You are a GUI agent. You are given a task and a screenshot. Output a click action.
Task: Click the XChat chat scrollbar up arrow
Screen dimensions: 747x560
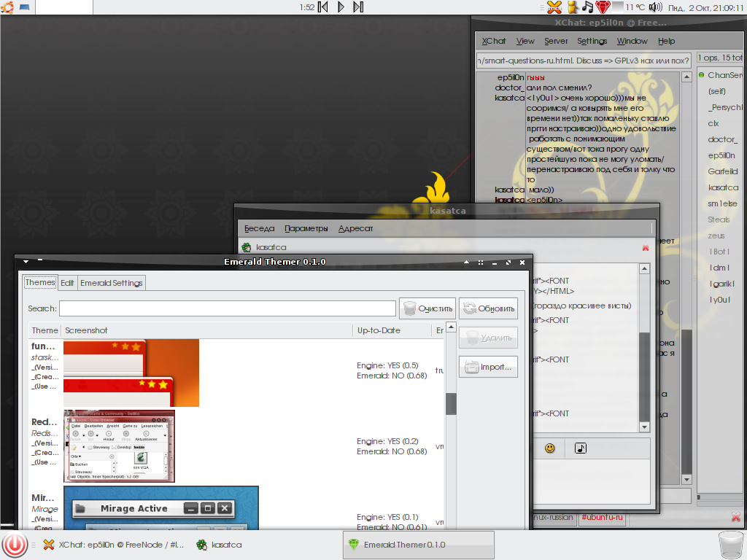point(686,77)
